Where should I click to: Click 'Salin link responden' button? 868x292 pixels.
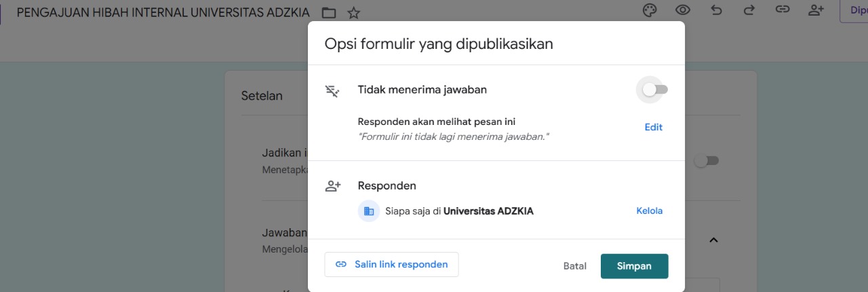391,265
